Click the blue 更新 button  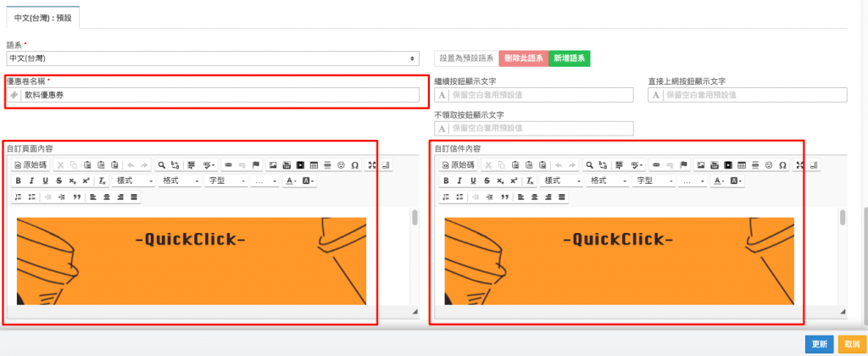[x=820, y=344]
